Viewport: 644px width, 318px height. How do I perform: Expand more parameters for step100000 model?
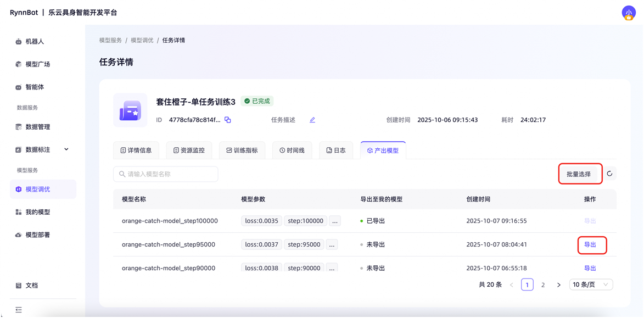point(335,221)
